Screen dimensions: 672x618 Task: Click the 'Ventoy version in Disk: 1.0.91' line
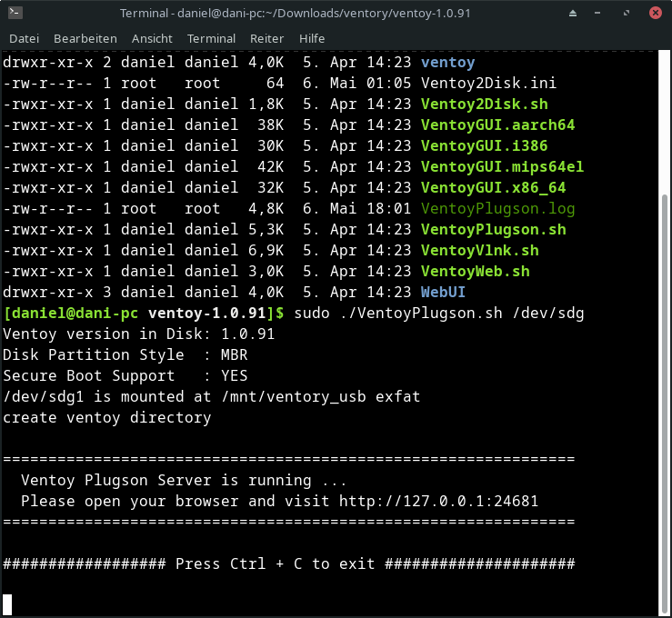[x=138, y=334]
